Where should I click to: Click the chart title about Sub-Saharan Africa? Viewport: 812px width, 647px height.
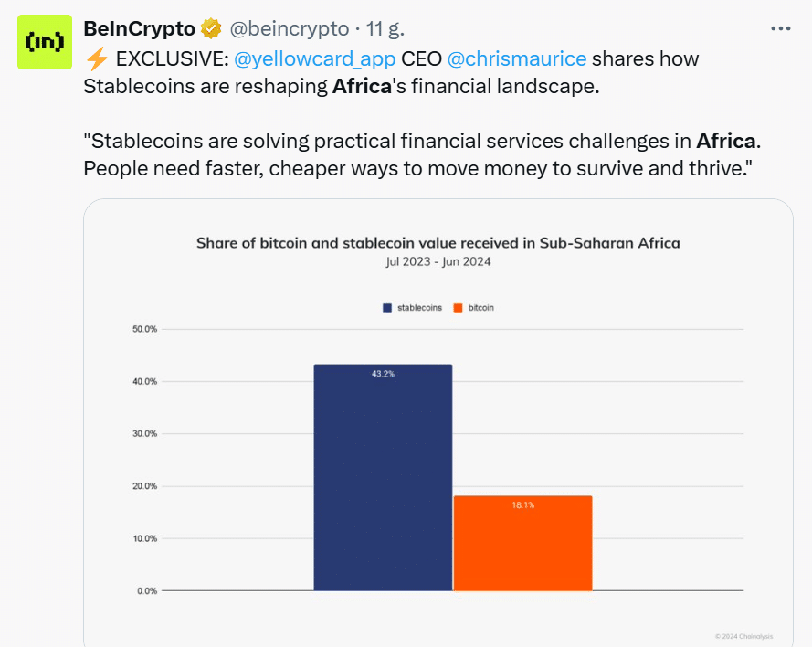click(438, 243)
